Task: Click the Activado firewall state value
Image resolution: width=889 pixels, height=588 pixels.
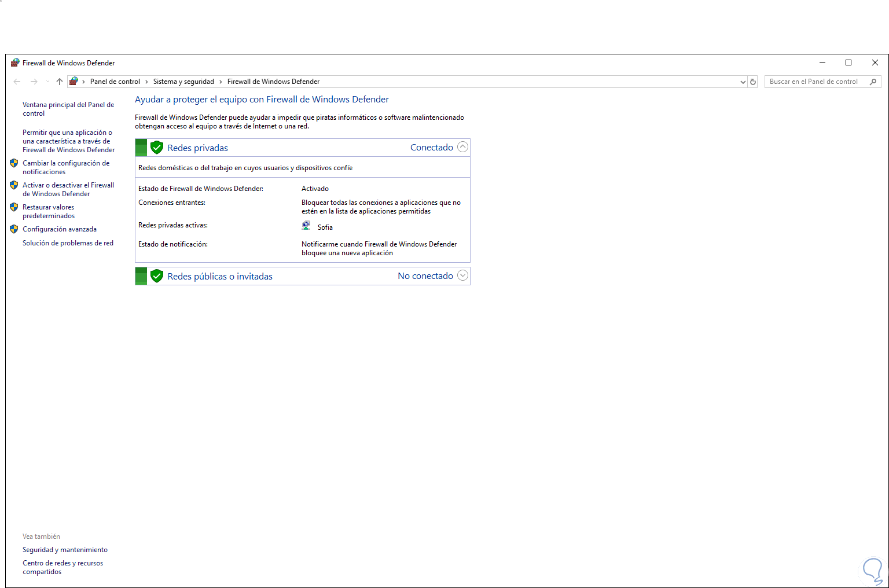Action: [x=315, y=189]
